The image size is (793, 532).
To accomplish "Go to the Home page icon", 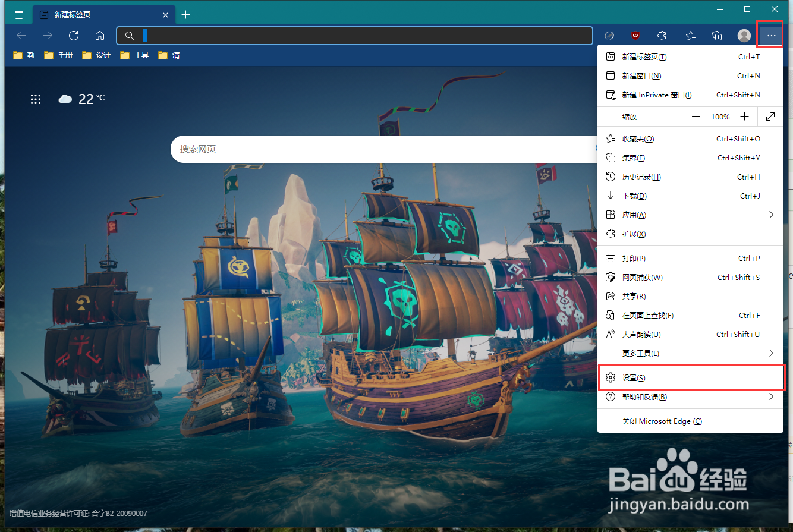I will (x=100, y=36).
